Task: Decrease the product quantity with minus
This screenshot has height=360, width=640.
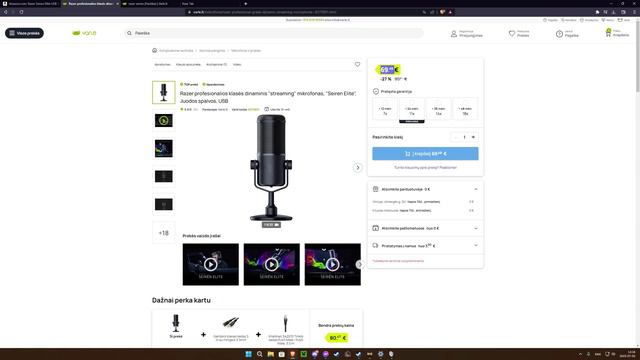Action: (x=456, y=137)
